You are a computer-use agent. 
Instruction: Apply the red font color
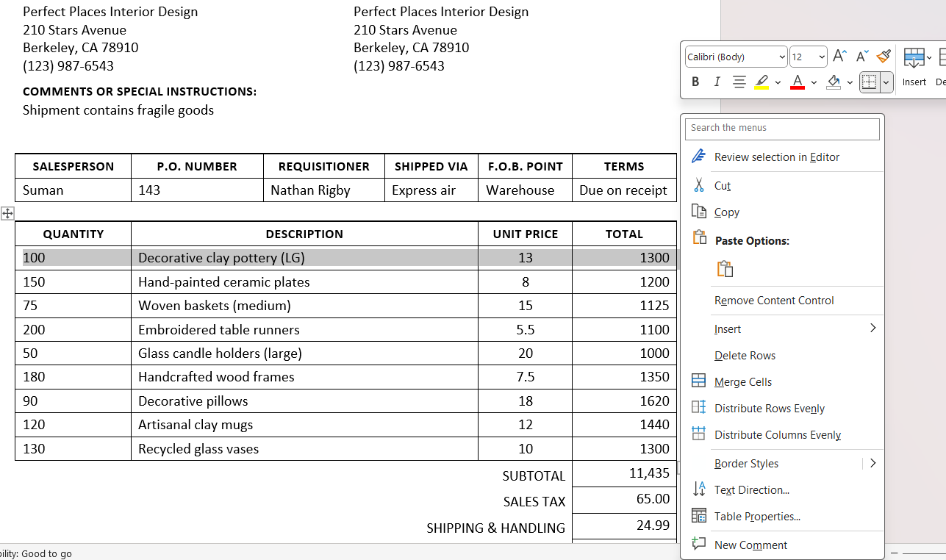pos(798,82)
